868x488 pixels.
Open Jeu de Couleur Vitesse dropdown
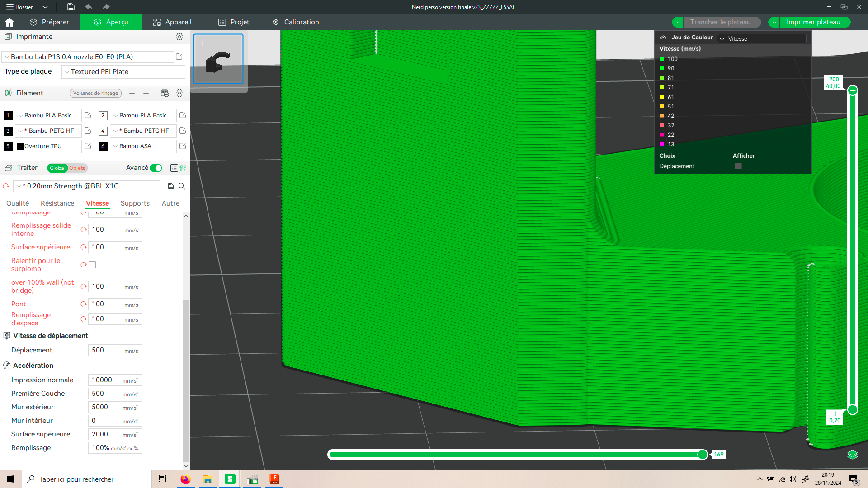click(x=762, y=38)
